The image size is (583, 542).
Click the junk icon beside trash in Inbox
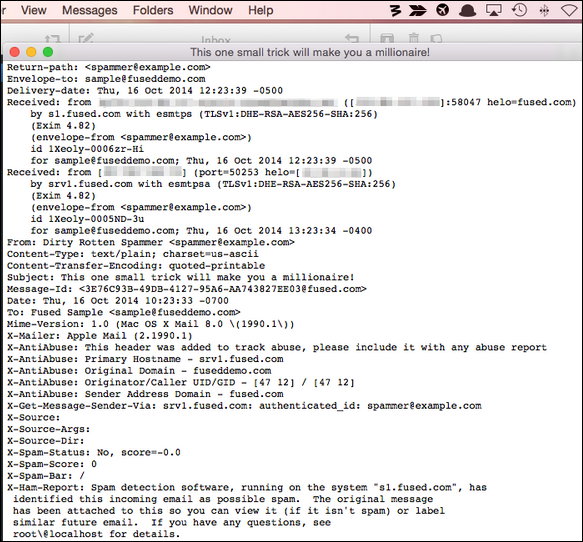[436, 38]
